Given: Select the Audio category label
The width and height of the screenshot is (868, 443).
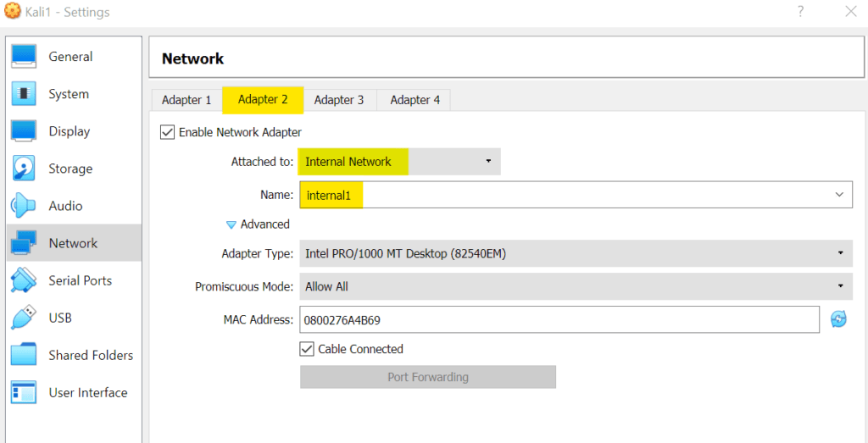Looking at the screenshot, I should 65,206.
